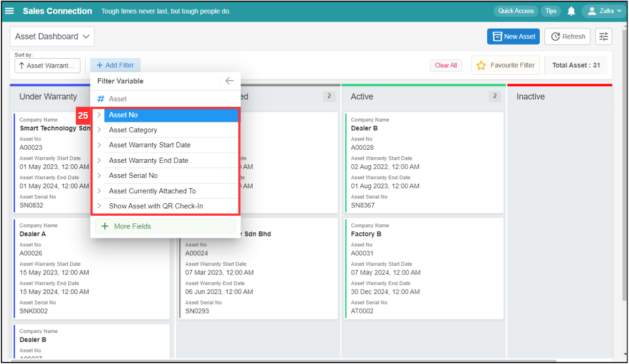The height and width of the screenshot is (364, 629).
Task: Click the Total Asset : 31 label
Action: [x=576, y=65]
